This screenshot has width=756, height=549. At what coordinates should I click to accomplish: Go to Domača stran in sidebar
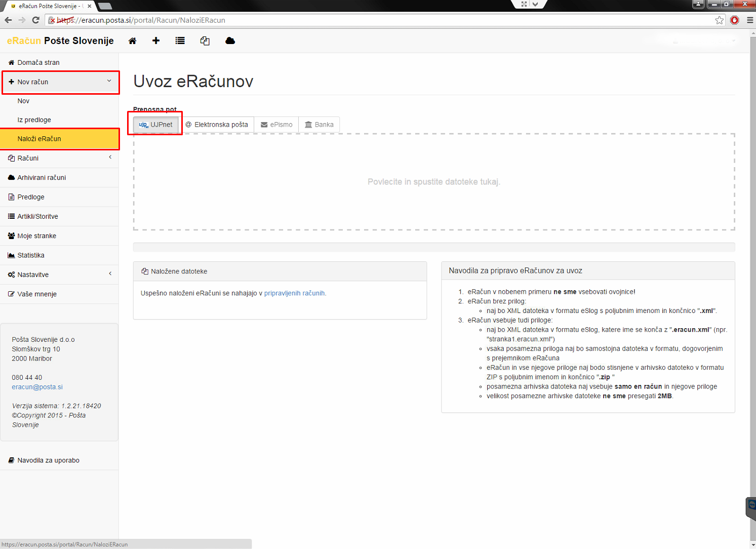[59, 62]
